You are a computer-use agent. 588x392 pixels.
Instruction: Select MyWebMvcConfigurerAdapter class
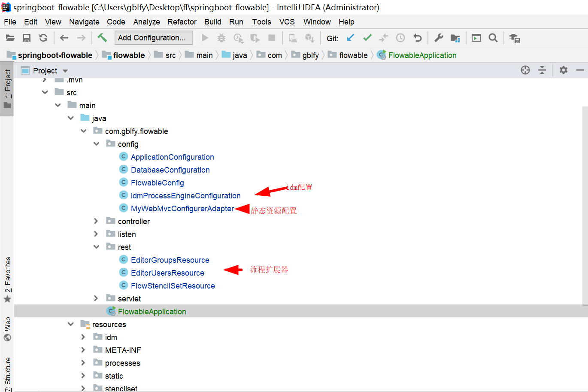182,209
